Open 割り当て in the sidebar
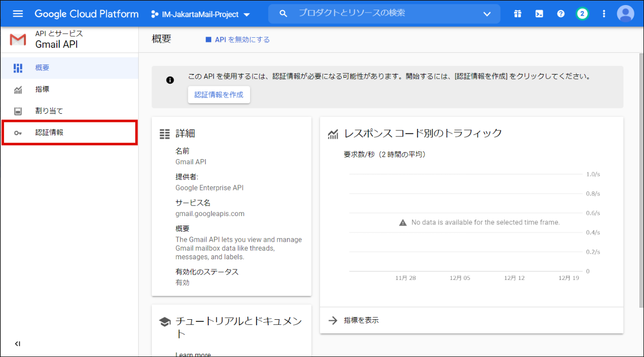The width and height of the screenshot is (644, 357). pyautogui.click(x=49, y=111)
